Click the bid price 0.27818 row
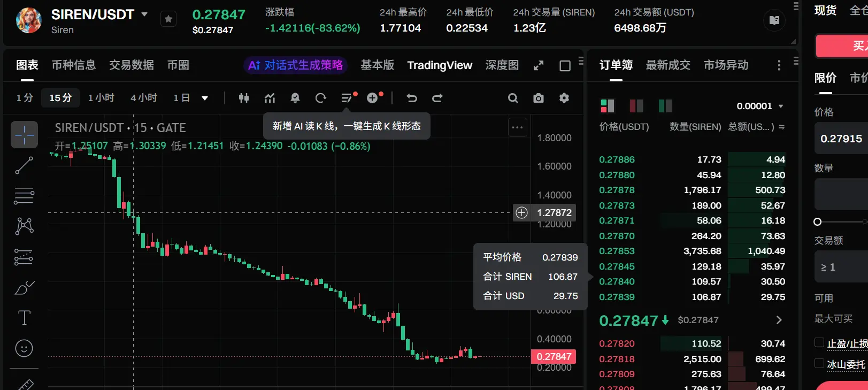868x390 pixels. 692,359
